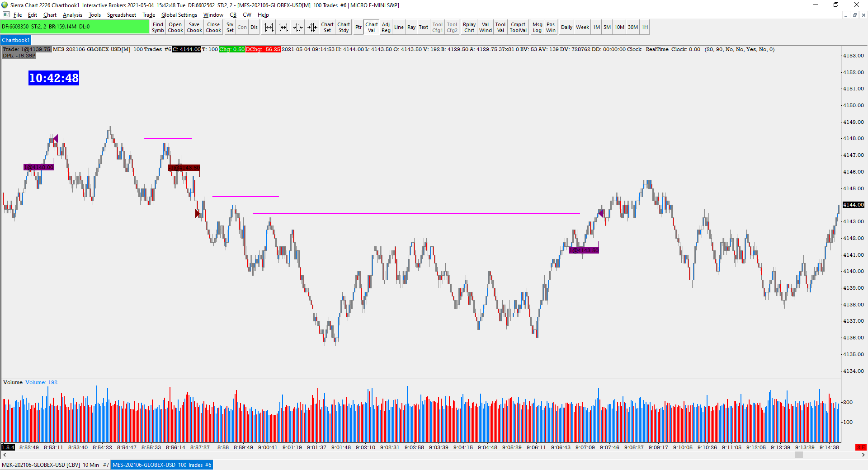
Task: Open the File menu
Action: [18, 15]
